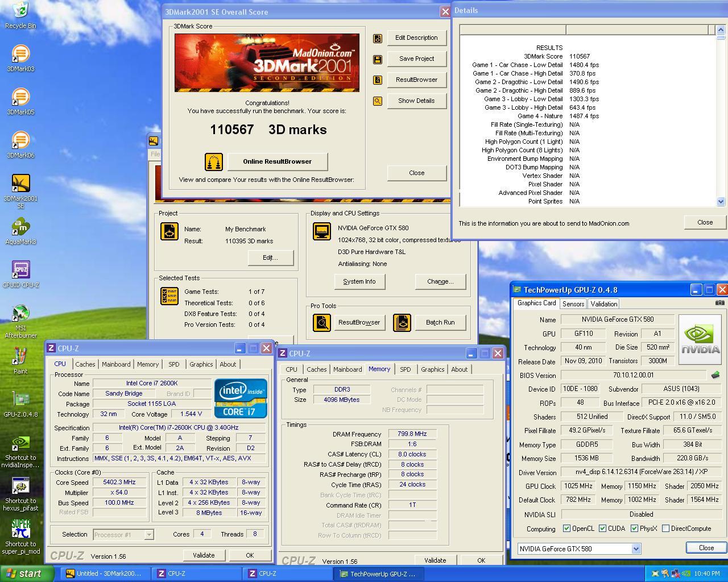Click the GPU Clock 1025 MHz field

pos(578,487)
